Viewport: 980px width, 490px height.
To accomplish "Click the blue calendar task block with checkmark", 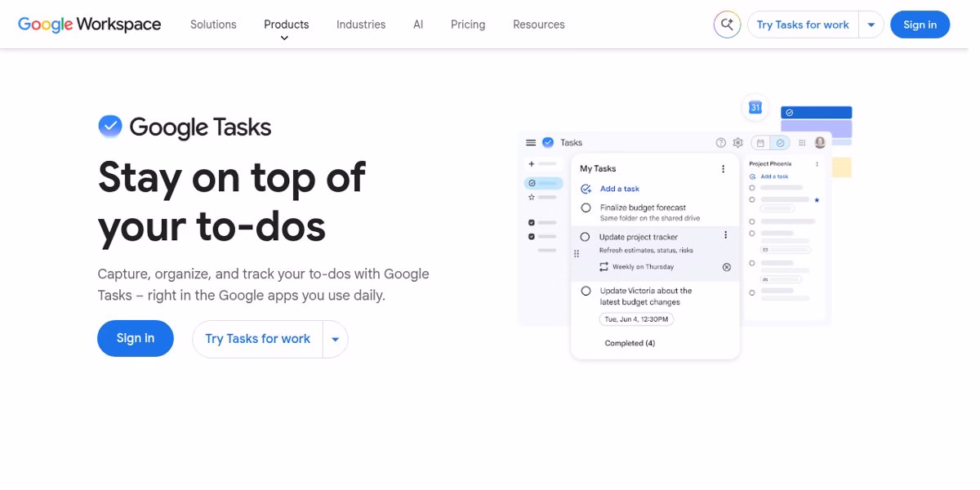I will click(x=816, y=113).
